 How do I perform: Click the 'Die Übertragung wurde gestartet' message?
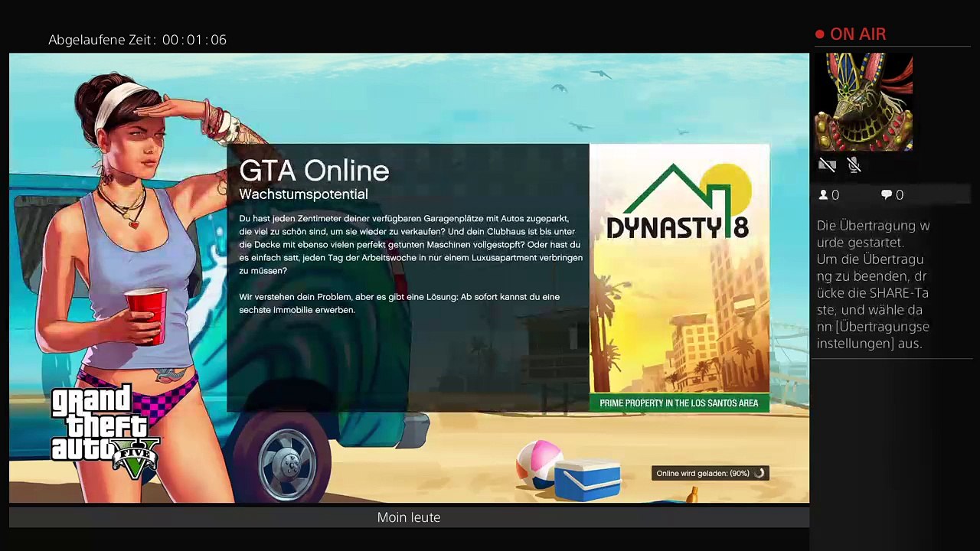(873, 285)
